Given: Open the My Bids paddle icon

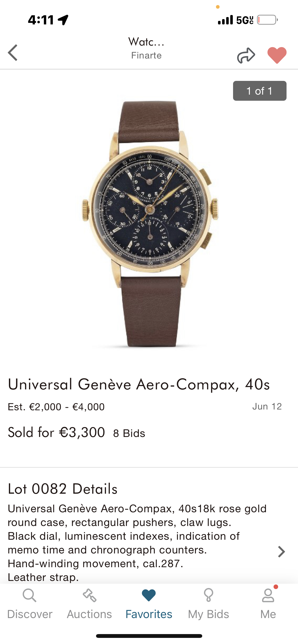Looking at the screenshot, I should pos(208,595).
